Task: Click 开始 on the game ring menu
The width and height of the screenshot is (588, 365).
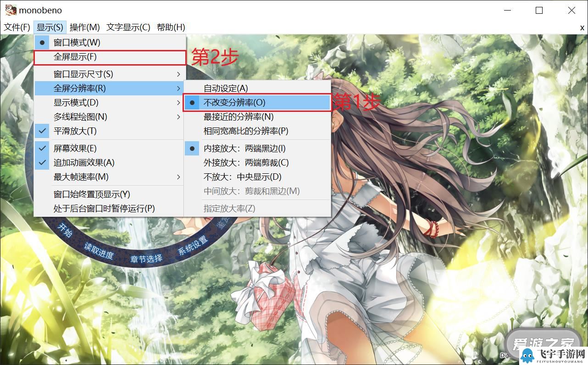Action: (65, 230)
